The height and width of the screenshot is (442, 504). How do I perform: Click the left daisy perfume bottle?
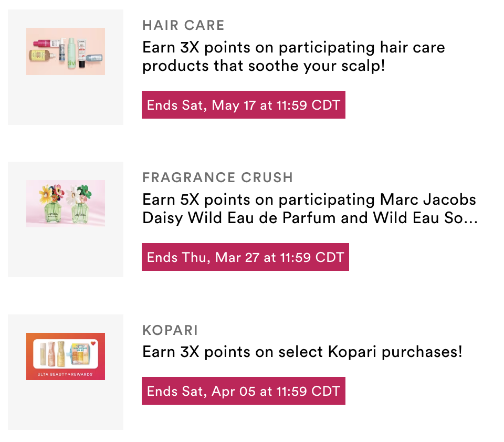click(x=51, y=204)
